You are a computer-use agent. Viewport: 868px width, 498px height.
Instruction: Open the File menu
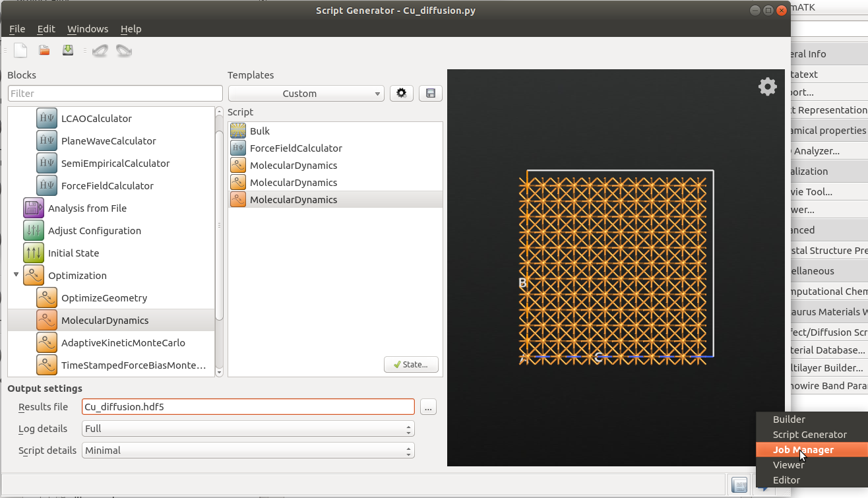(17, 29)
